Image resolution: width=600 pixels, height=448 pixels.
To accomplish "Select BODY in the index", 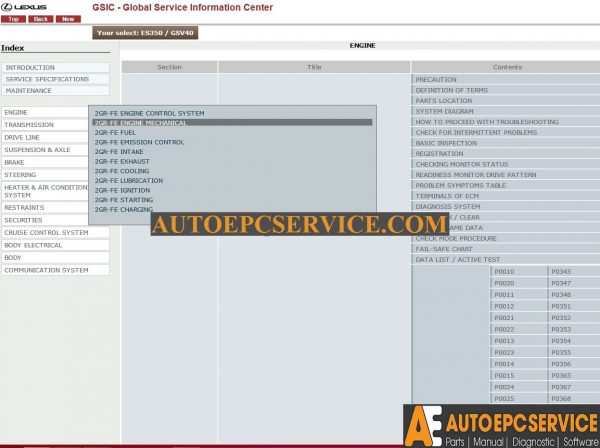I will click(x=55, y=258).
